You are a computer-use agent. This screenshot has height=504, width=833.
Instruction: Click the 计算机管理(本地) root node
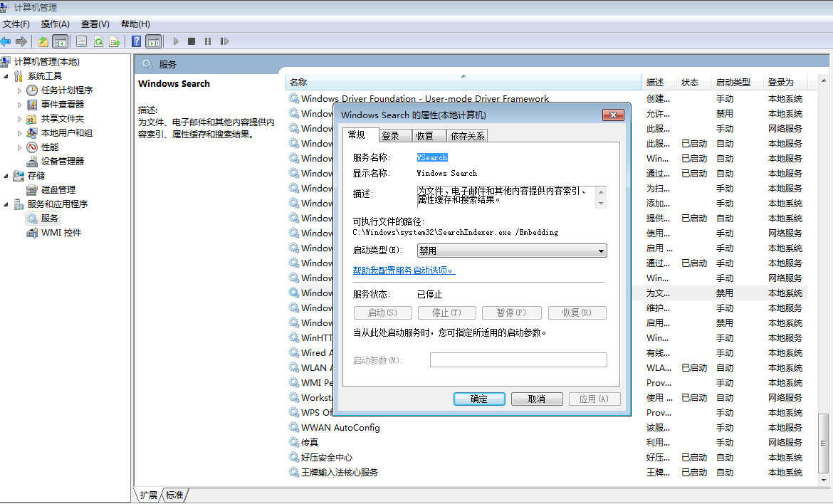47,62
